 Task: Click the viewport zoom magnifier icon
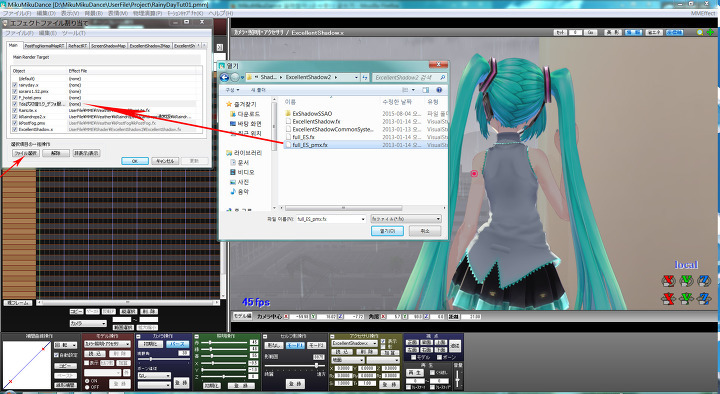(700, 33)
